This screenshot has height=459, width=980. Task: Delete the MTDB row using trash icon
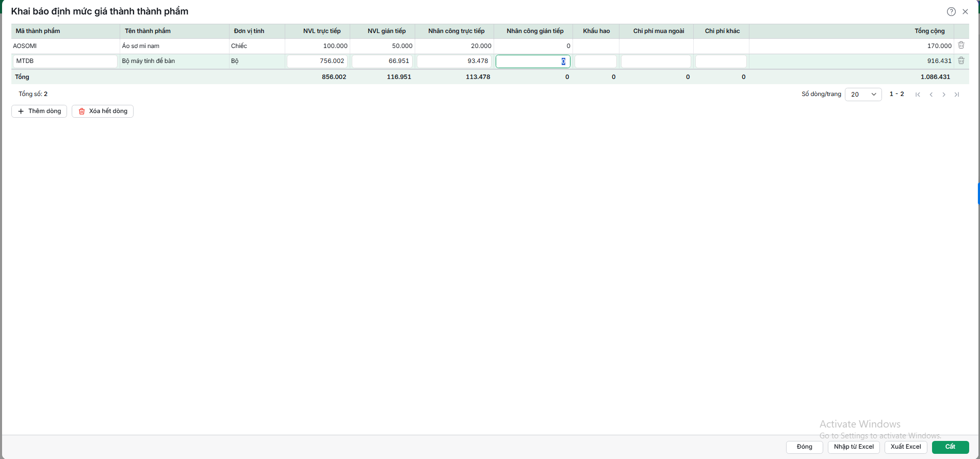961,61
